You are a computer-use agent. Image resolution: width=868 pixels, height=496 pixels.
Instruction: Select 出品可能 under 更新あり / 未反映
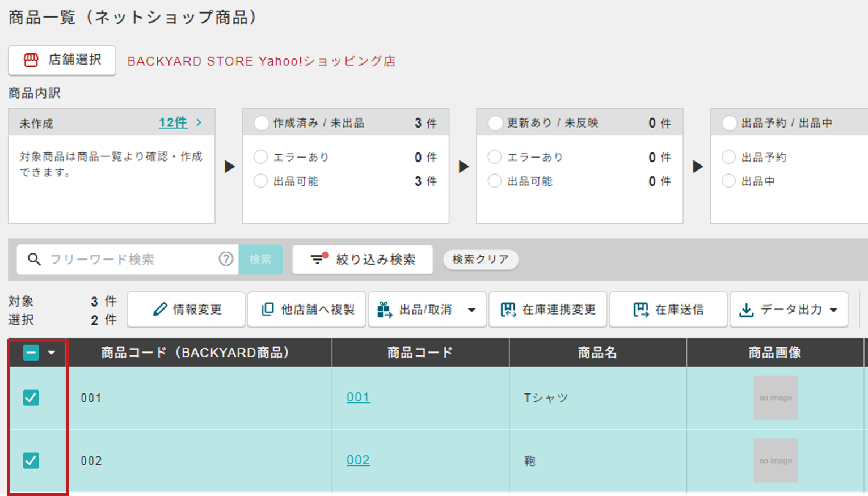click(x=495, y=181)
